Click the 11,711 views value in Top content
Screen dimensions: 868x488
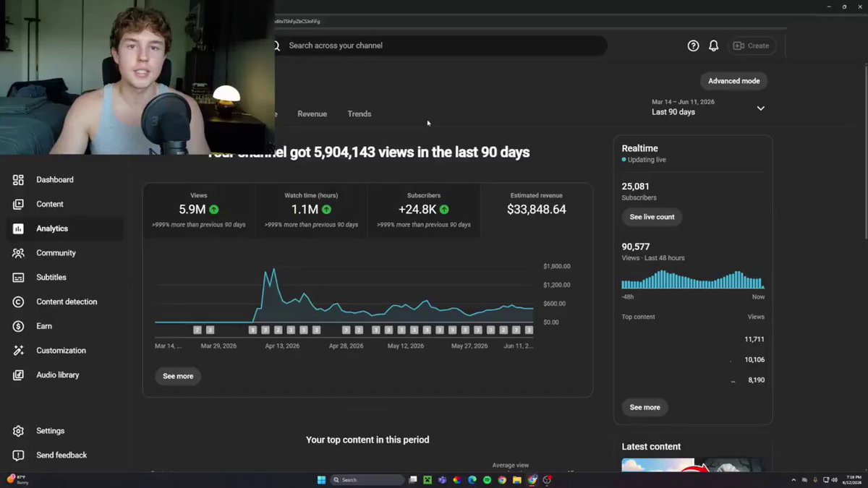pos(754,339)
